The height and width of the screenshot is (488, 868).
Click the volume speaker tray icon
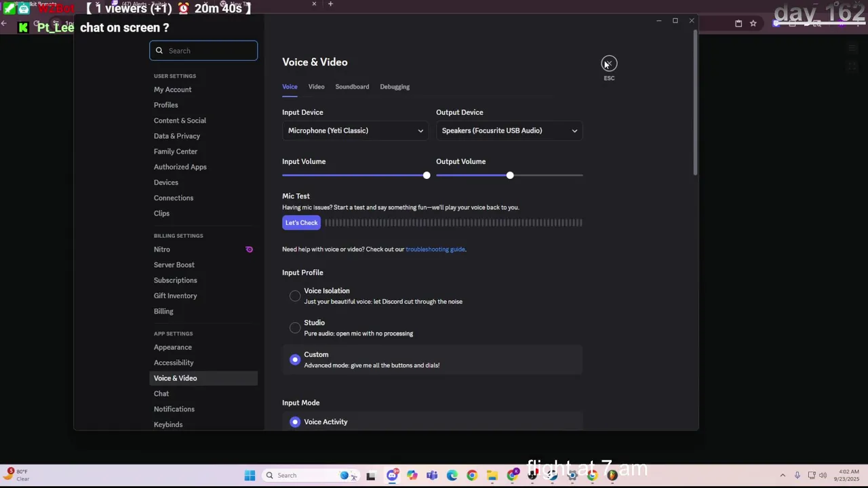(823, 475)
